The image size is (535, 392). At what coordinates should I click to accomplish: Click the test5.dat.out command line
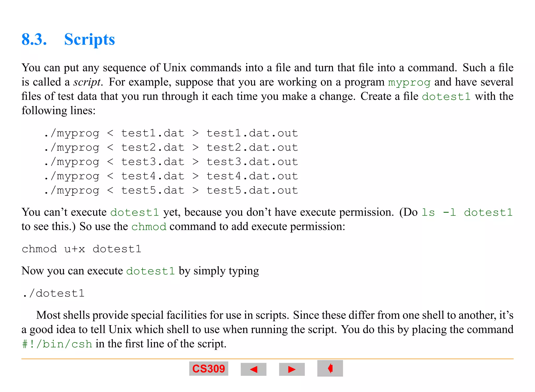[x=171, y=191]
